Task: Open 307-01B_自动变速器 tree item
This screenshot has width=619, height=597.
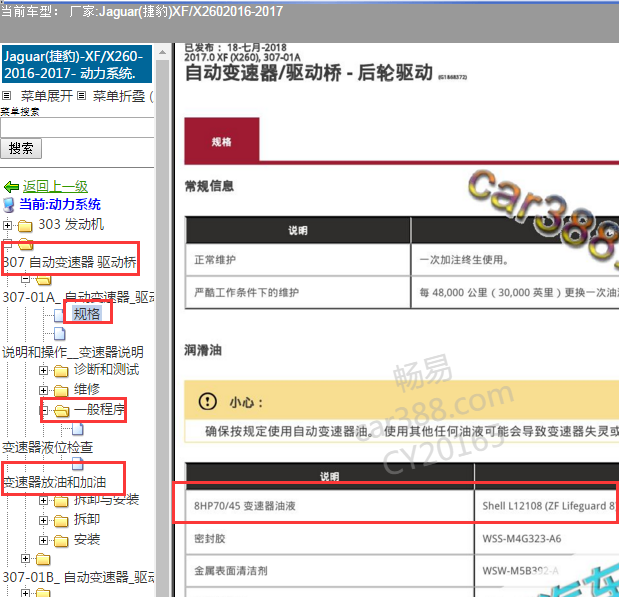Action: pyautogui.click(x=78, y=577)
